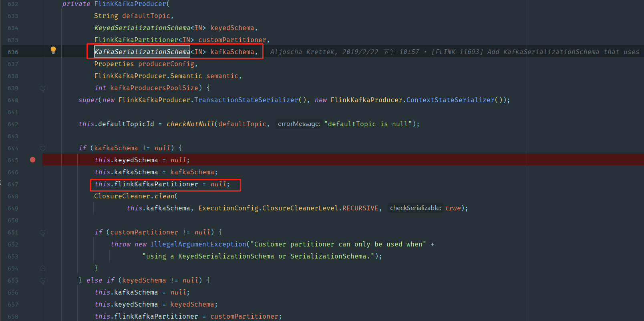This screenshot has height=321, width=644.
Task: Remove the red breakpoint on line 645
Action: click(x=33, y=160)
